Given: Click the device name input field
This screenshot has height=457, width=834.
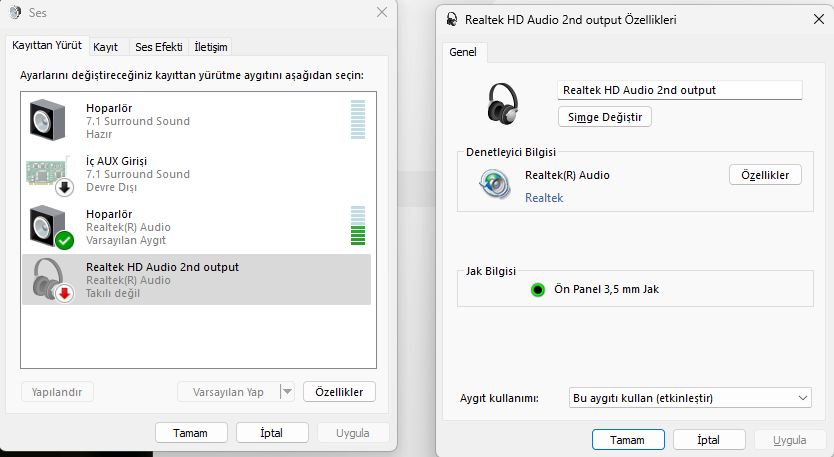Looking at the screenshot, I should coord(680,90).
